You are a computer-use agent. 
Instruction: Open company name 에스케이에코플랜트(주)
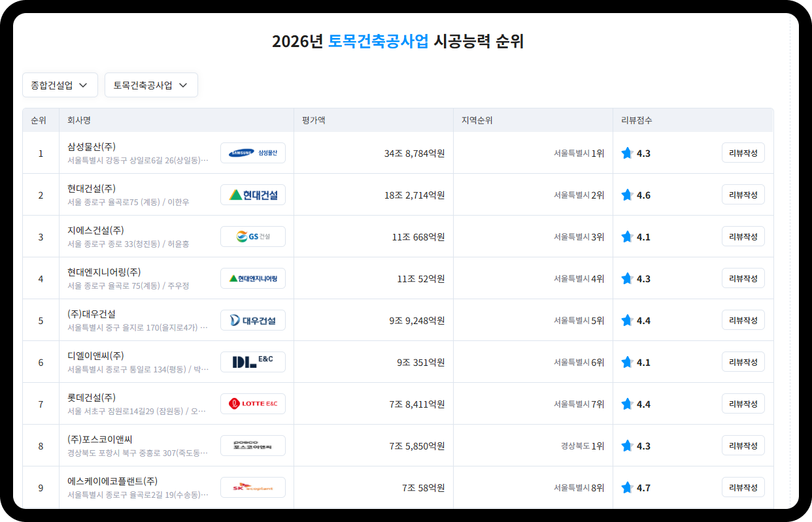112,481
